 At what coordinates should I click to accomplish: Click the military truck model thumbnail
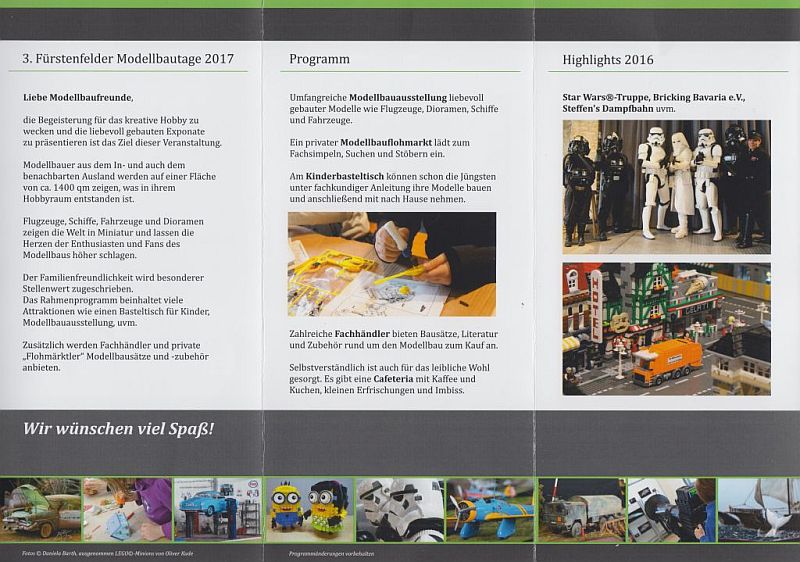(581, 509)
